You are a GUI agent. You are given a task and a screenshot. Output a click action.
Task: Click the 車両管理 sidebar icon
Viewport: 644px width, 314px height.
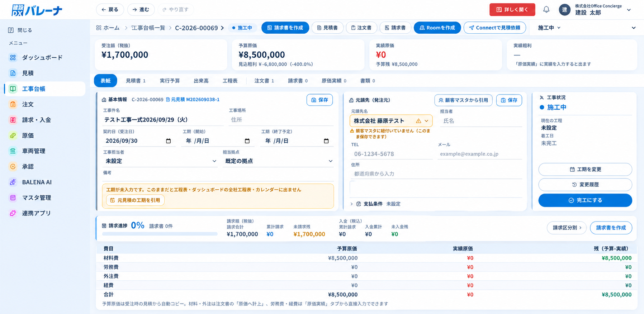pyautogui.click(x=13, y=151)
